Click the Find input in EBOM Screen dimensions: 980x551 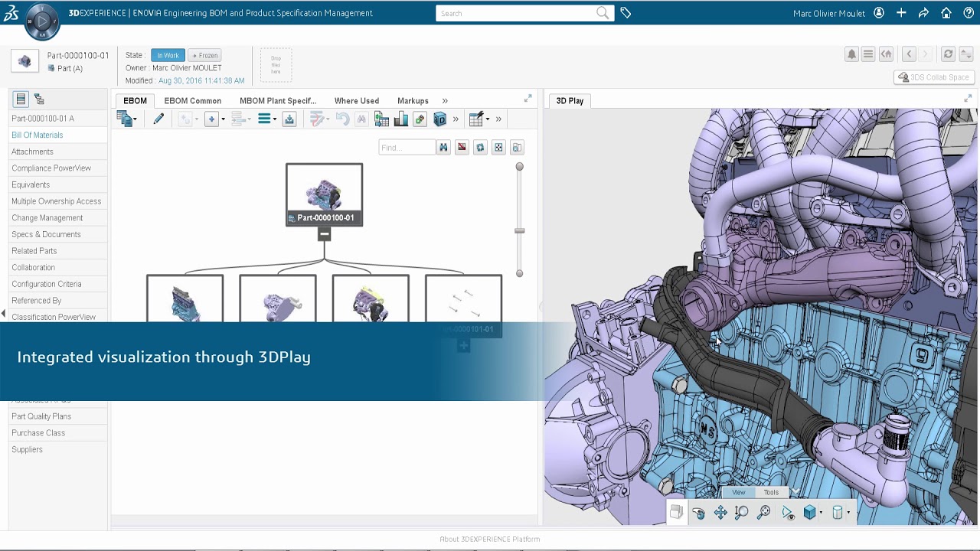click(407, 148)
